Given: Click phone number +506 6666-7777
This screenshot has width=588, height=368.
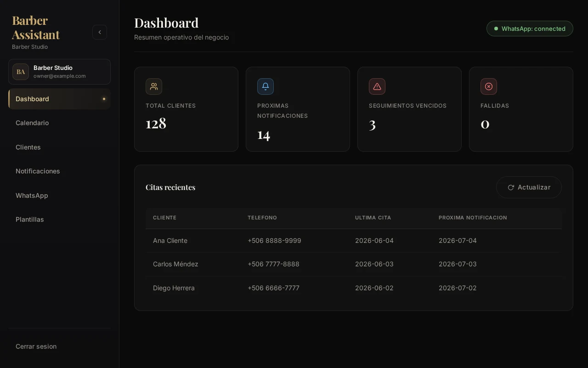Looking at the screenshot, I should tap(273, 288).
